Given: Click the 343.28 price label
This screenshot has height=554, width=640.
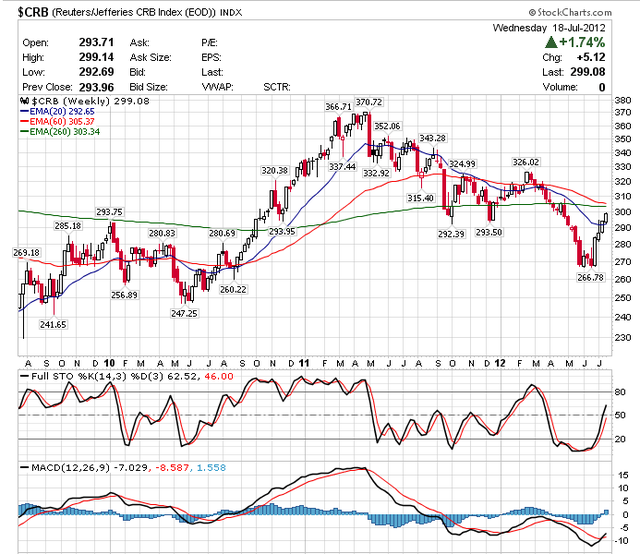Looking at the screenshot, I should pos(432,138).
